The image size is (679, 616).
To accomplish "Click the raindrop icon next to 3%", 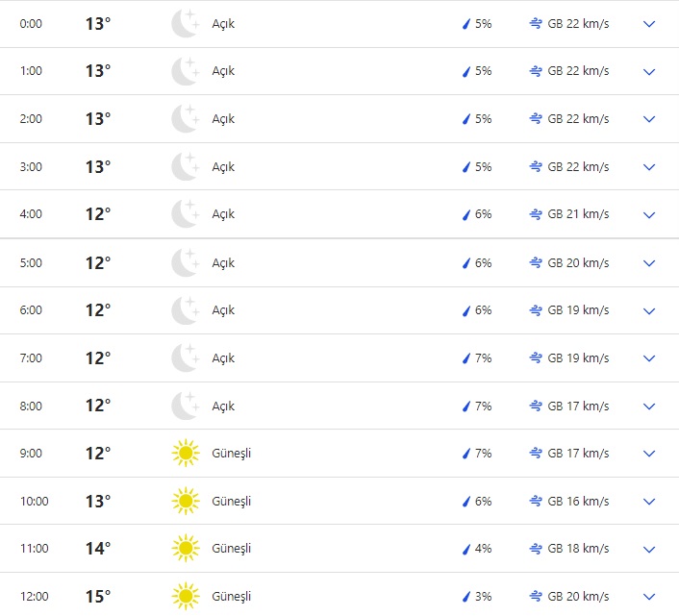I will 466,597.
